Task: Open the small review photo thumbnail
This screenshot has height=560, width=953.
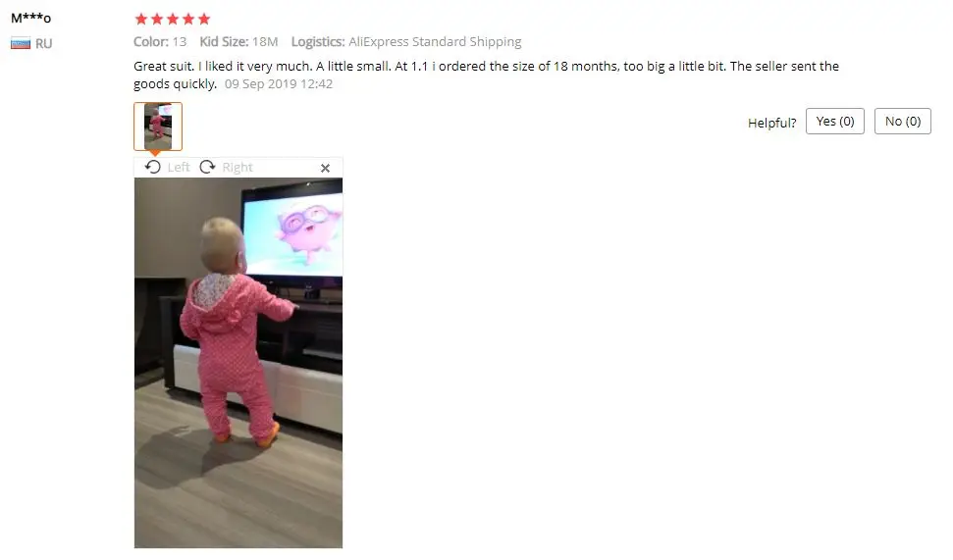Action: [x=158, y=127]
